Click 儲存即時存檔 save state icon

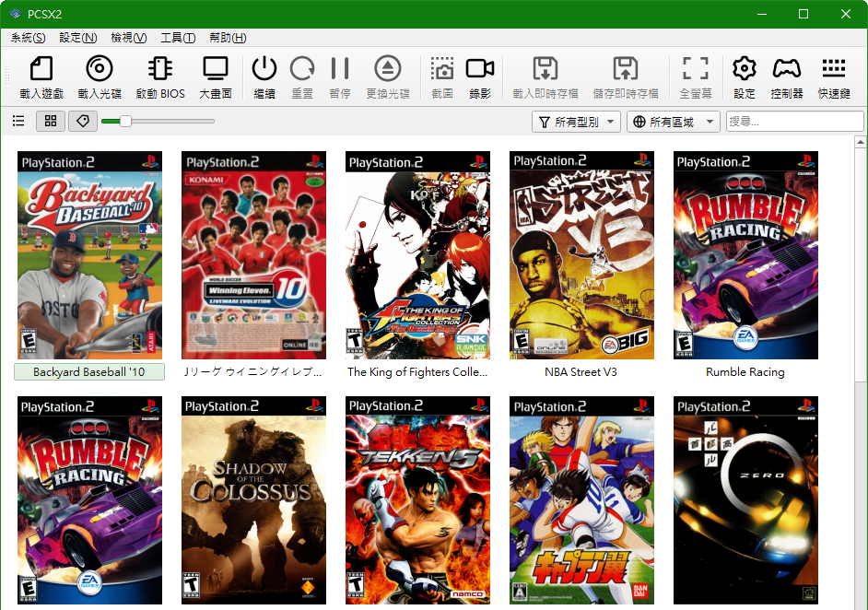(x=626, y=68)
